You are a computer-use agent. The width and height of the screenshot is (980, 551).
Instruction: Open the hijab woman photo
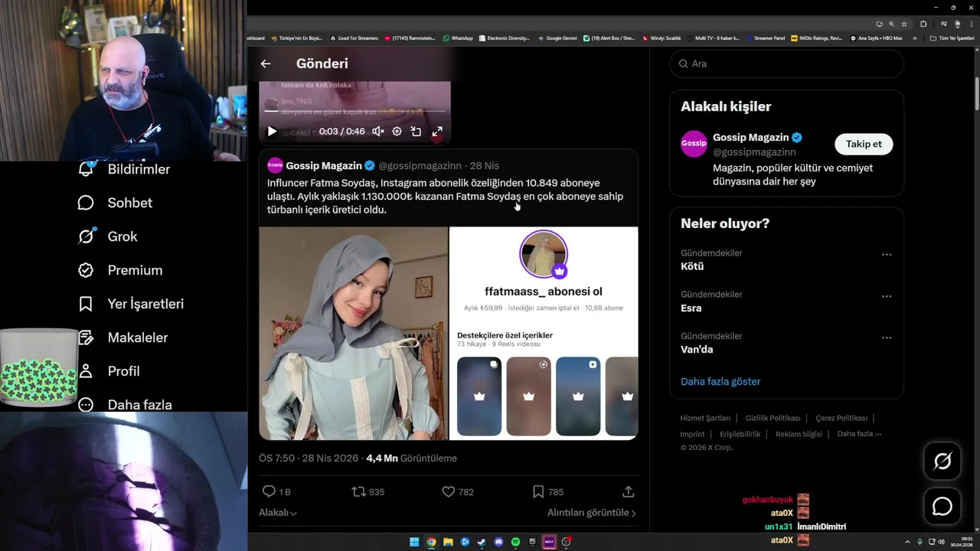(x=354, y=333)
